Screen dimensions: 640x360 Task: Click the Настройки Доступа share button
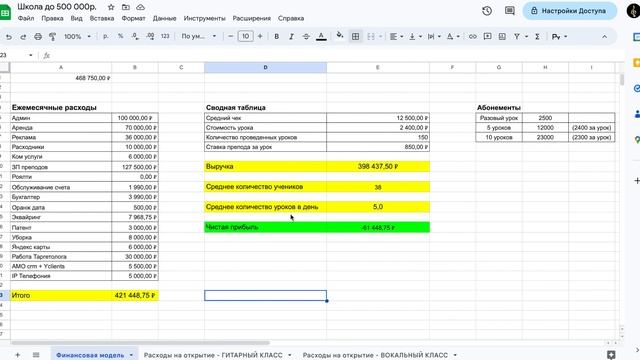(569, 11)
